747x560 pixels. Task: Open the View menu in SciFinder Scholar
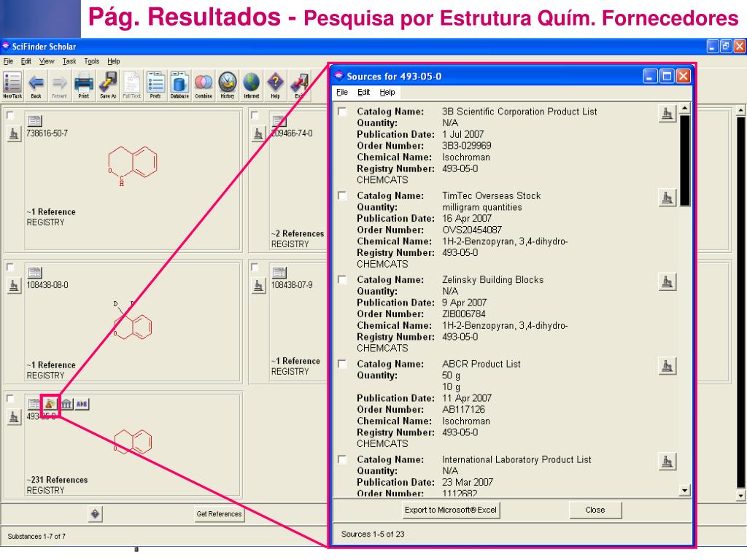click(x=47, y=61)
